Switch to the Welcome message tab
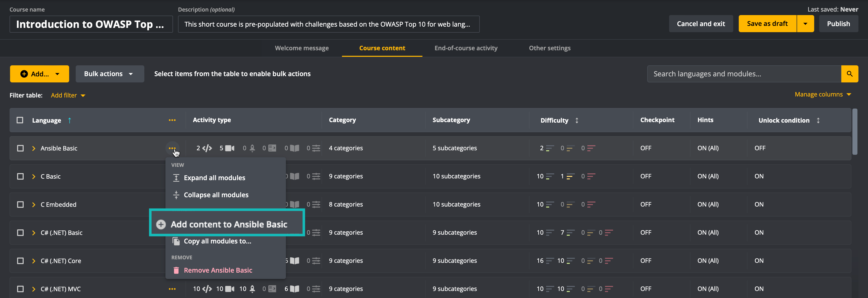The width and height of the screenshot is (868, 298). 301,48
